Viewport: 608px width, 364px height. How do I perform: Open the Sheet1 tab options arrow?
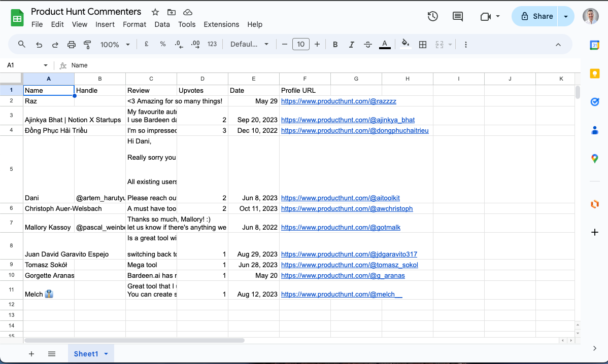click(106, 354)
